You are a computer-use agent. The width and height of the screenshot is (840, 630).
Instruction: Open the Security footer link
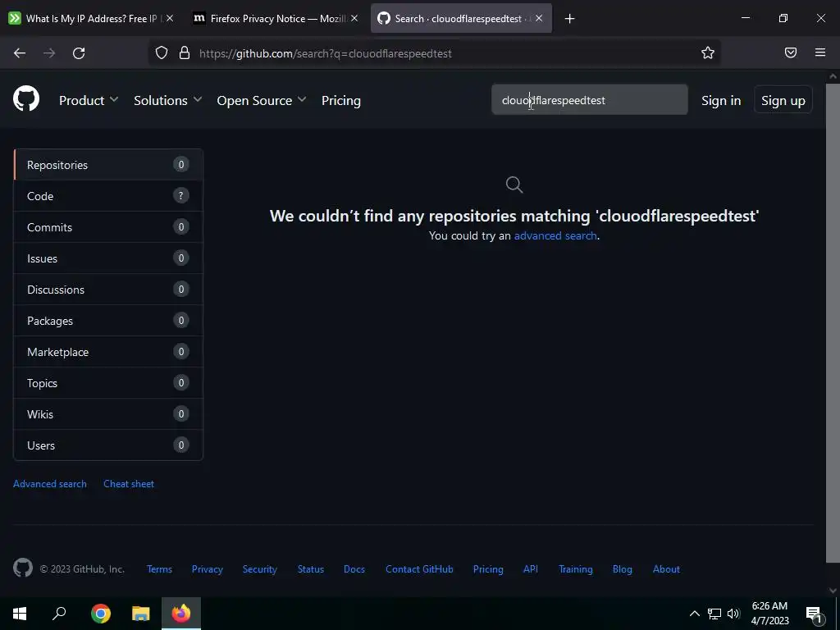pyautogui.click(x=259, y=569)
